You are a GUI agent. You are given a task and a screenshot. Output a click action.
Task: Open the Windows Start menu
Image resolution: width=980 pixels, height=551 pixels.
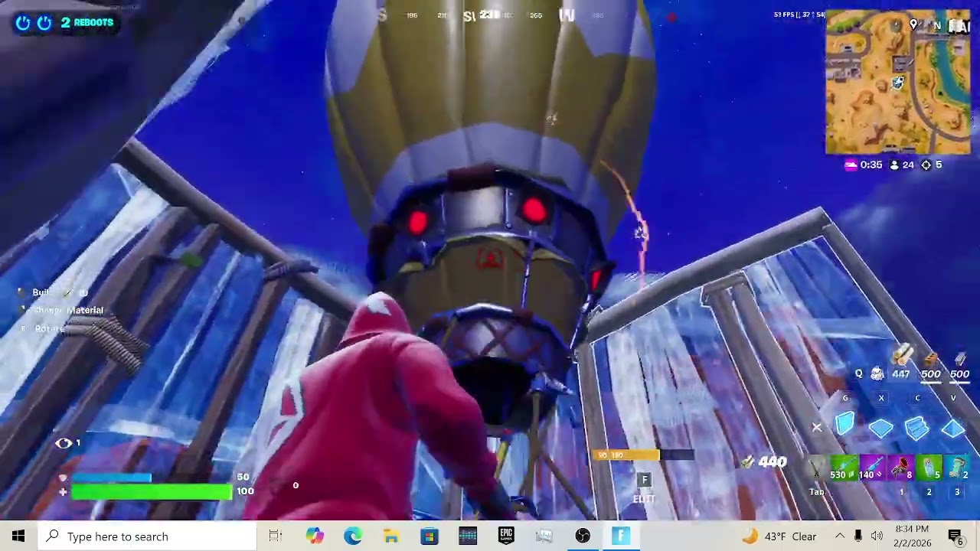click(18, 536)
